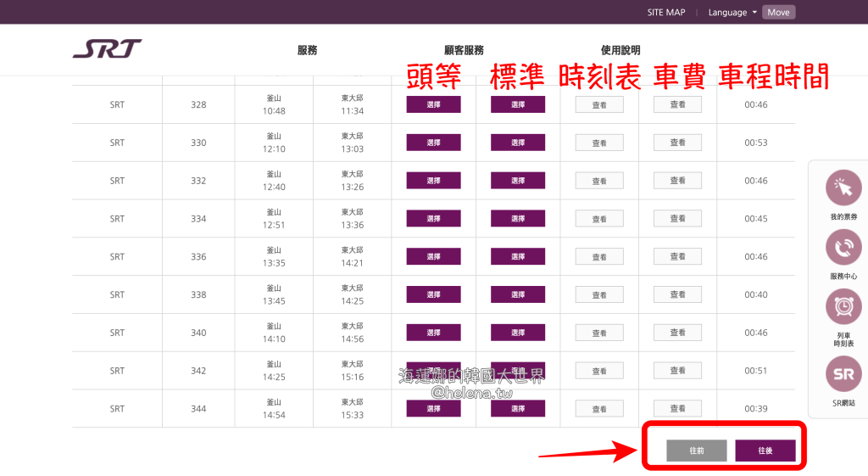Open the 顧客服務 menu
The width and height of the screenshot is (868, 476).
pyautogui.click(x=464, y=50)
